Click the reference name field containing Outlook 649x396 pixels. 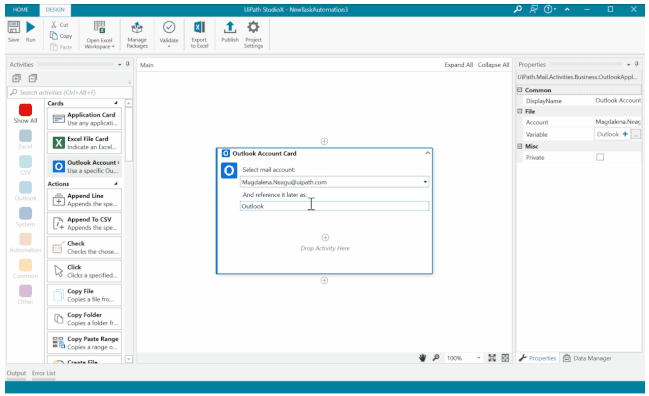point(334,206)
